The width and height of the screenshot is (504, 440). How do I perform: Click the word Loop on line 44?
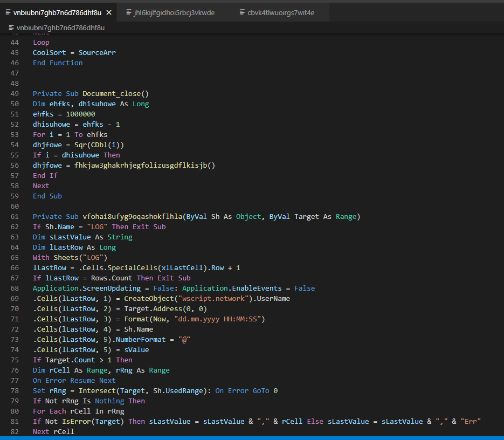click(x=41, y=43)
